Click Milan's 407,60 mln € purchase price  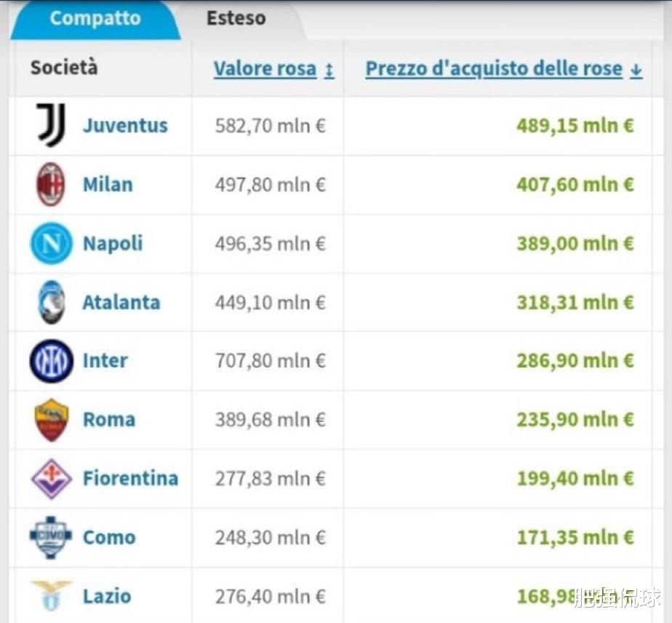tap(575, 185)
